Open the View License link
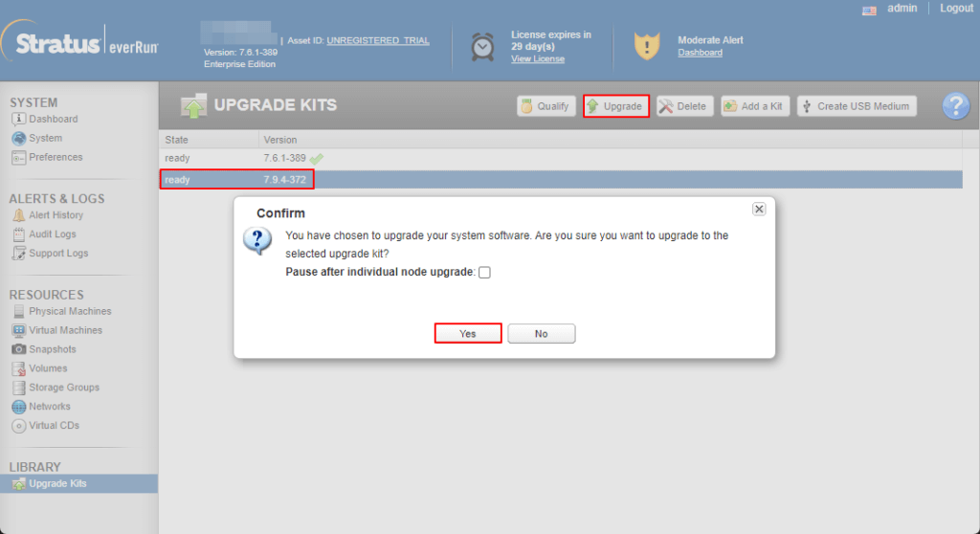Viewport: 980px width, 534px height. pos(538,58)
